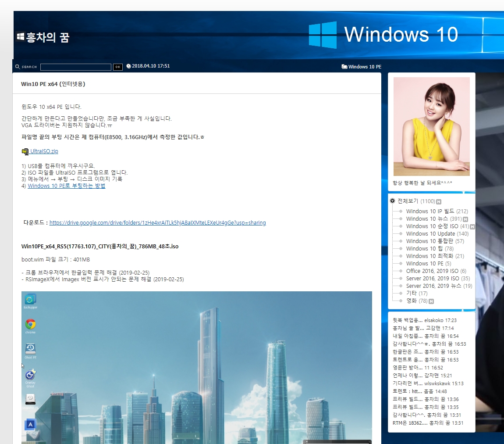This screenshot has height=444, width=504.
Task: Open recent comment 윗북 백업용... by elsakoko
Action: coord(425,320)
